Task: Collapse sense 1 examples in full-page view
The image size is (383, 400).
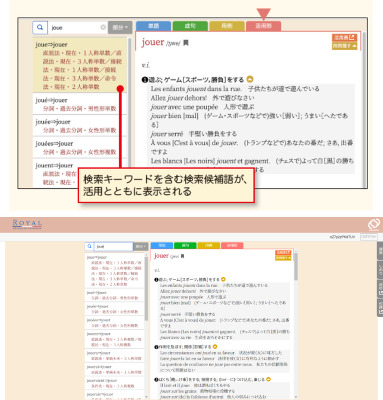Action: [223, 279]
